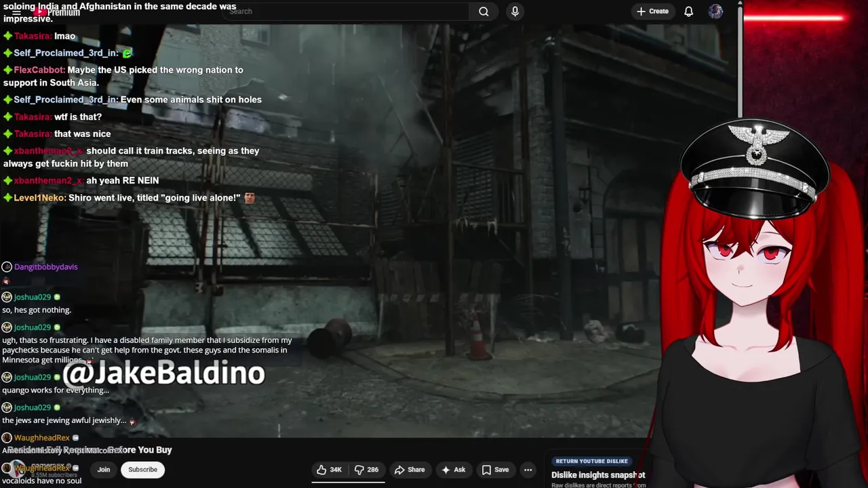Click face emoji after 'going live alone!'
This screenshot has width=868, height=488.
250,198
